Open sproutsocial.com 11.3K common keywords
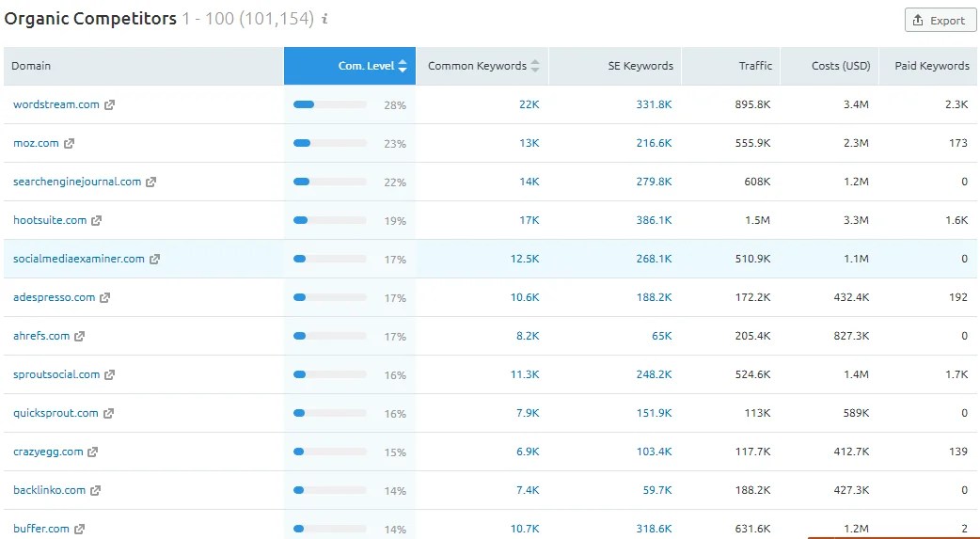 pos(525,374)
